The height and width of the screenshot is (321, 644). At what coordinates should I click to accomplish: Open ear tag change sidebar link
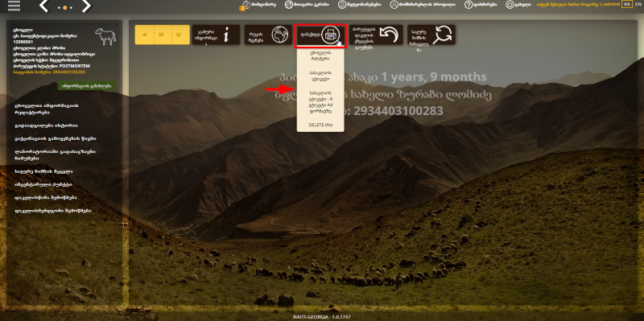click(x=43, y=171)
